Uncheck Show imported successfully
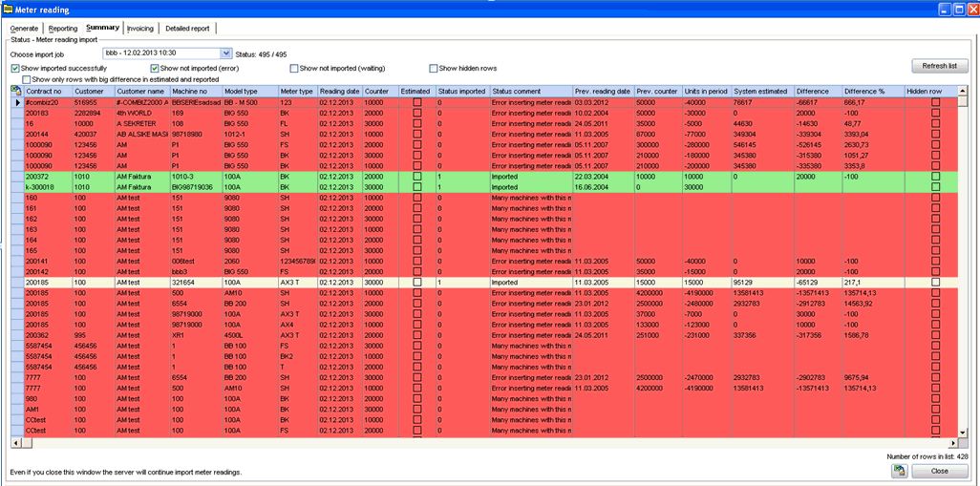Image resolution: width=980 pixels, height=486 pixels. click(15, 69)
